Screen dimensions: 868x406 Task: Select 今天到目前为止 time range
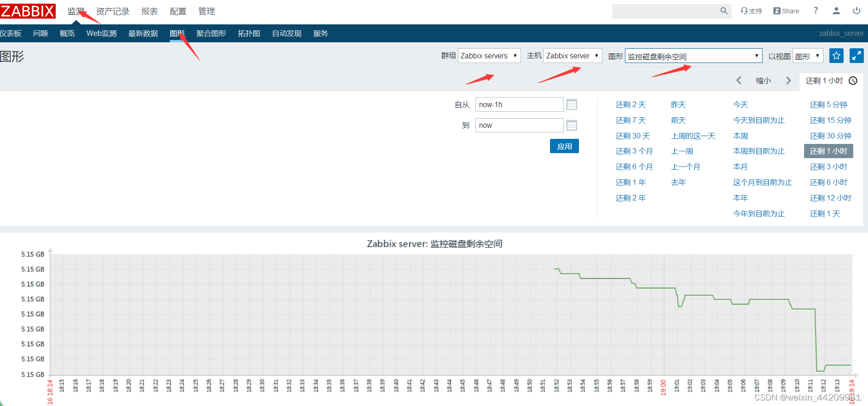pos(759,120)
